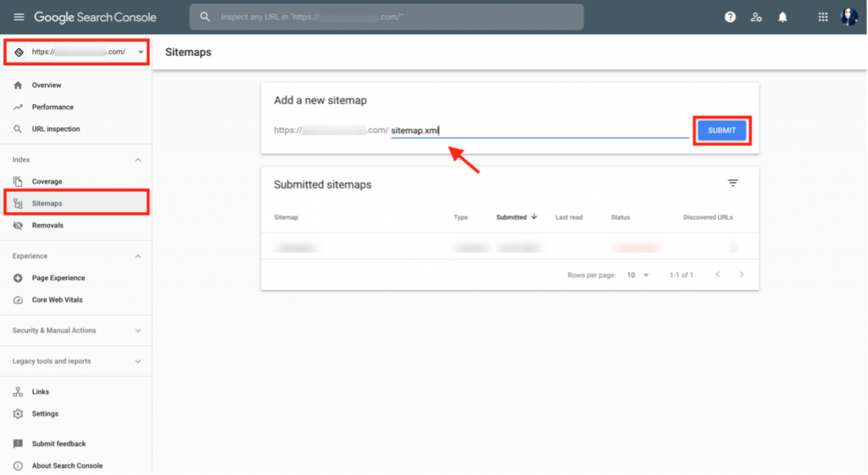Sort by the Sitemap column header

[x=287, y=218]
